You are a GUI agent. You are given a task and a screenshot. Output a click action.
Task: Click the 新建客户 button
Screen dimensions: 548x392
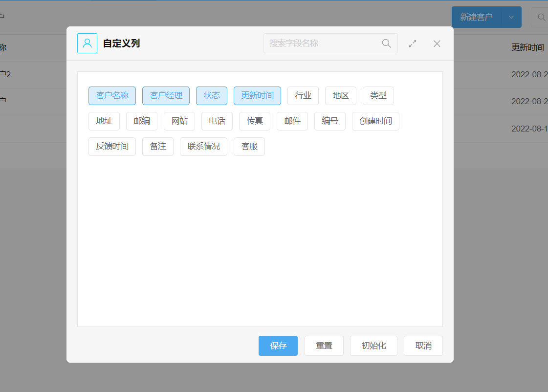[x=476, y=17]
